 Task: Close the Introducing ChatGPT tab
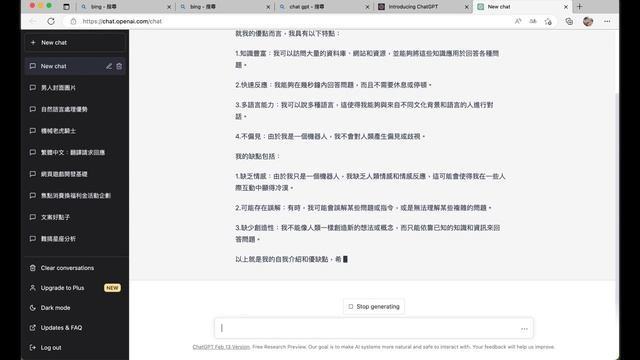coord(467,7)
